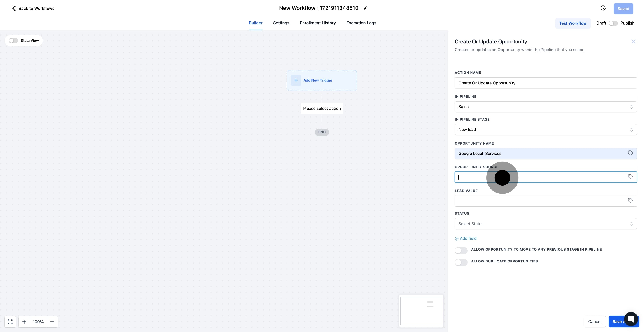Open the In Pipeline dropdown showing Sales

tap(545, 107)
